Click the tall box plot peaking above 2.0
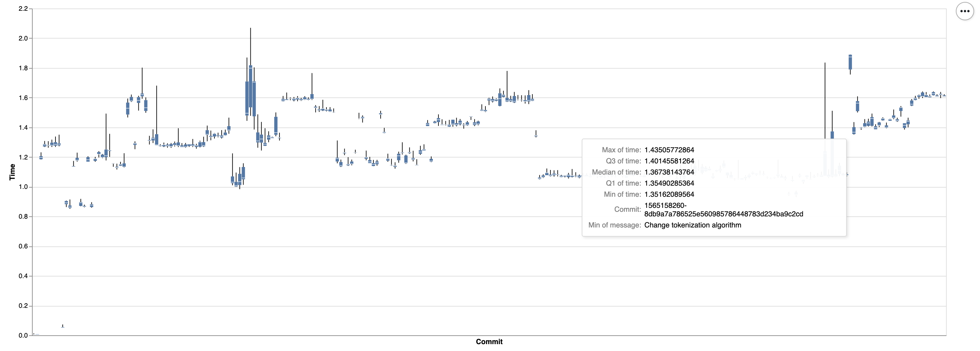 pyautogui.click(x=250, y=86)
